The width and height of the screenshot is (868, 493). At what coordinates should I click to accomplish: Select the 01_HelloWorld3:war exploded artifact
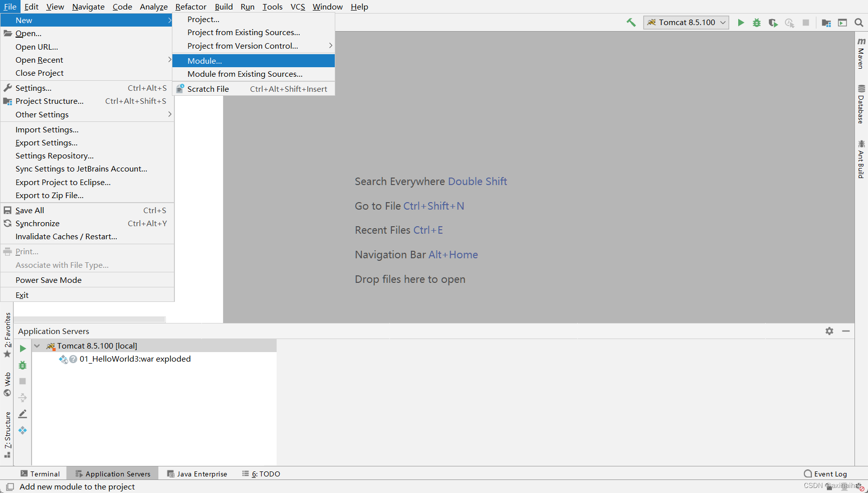pos(135,359)
